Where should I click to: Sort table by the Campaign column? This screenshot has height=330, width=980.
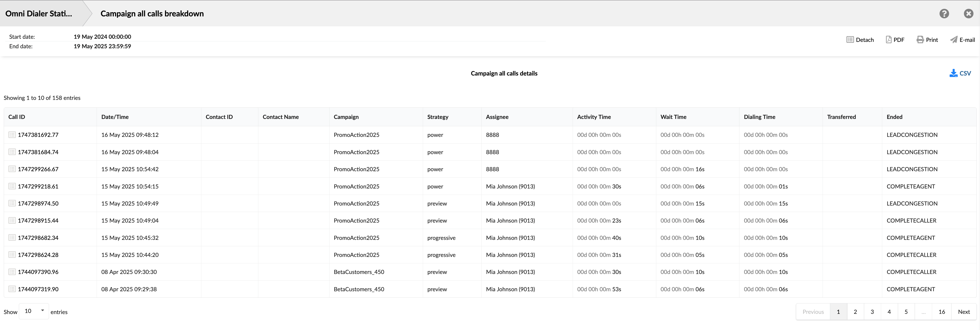(346, 117)
